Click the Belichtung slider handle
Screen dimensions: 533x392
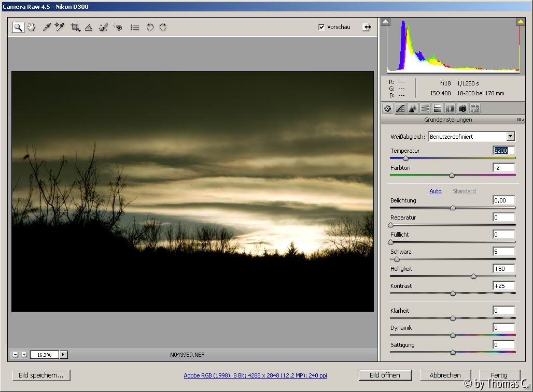coord(453,208)
